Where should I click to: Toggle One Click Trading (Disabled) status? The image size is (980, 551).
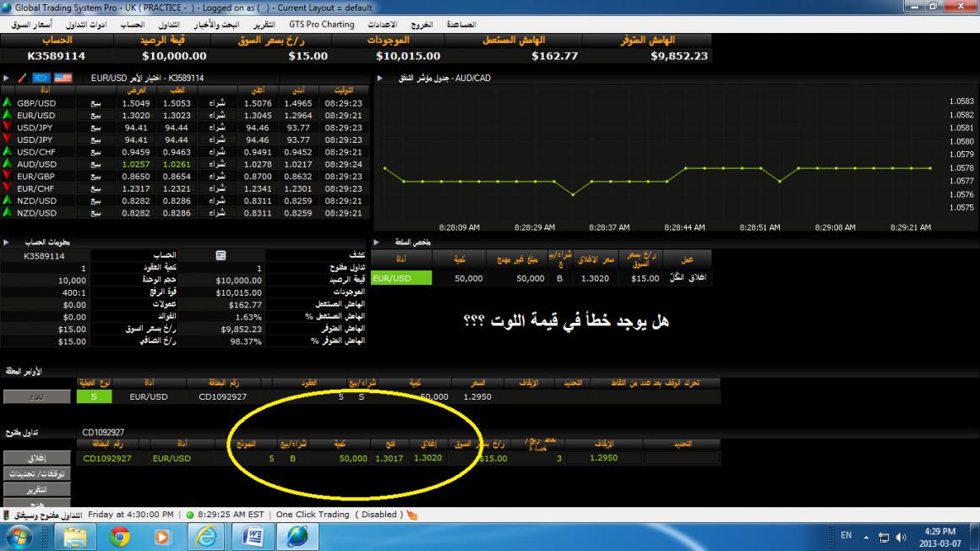click(340, 515)
